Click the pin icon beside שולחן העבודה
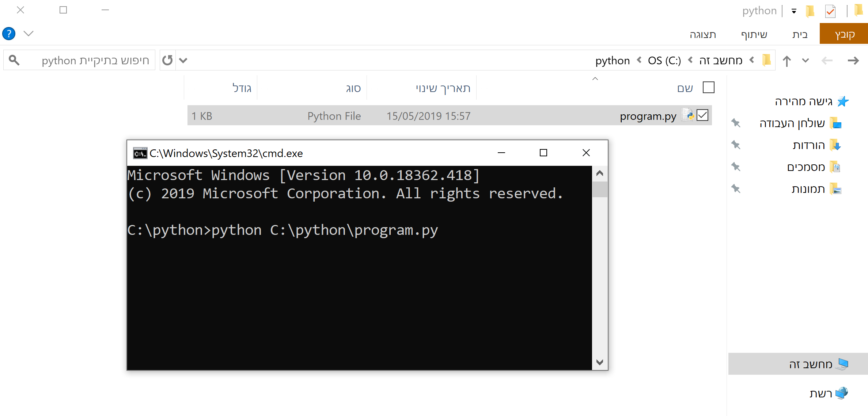The height and width of the screenshot is (416, 868). pos(736,123)
